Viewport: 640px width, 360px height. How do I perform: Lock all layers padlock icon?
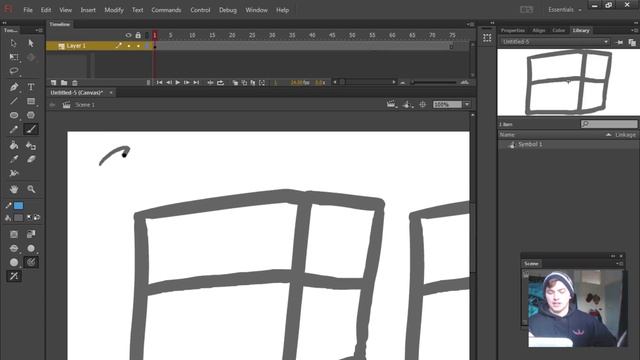point(138,36)
